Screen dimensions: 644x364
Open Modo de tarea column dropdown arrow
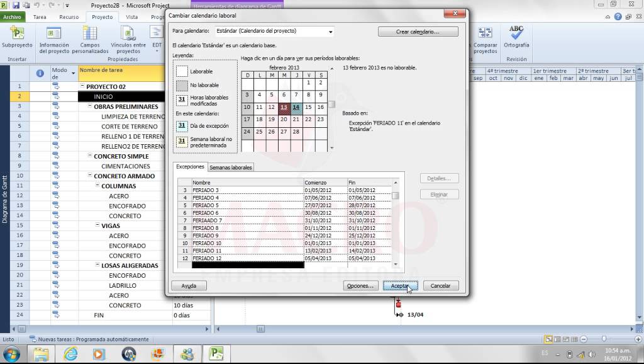point(73,73)
